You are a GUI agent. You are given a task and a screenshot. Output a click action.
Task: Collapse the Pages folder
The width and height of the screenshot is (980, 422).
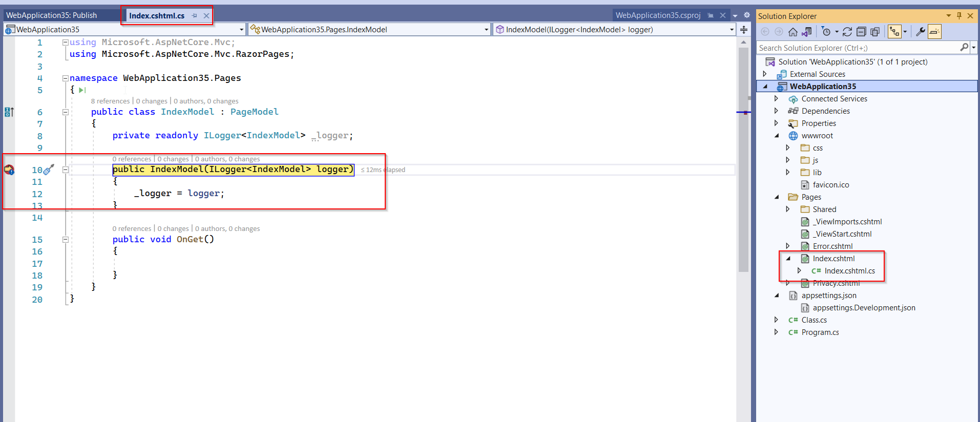(777, 197)
